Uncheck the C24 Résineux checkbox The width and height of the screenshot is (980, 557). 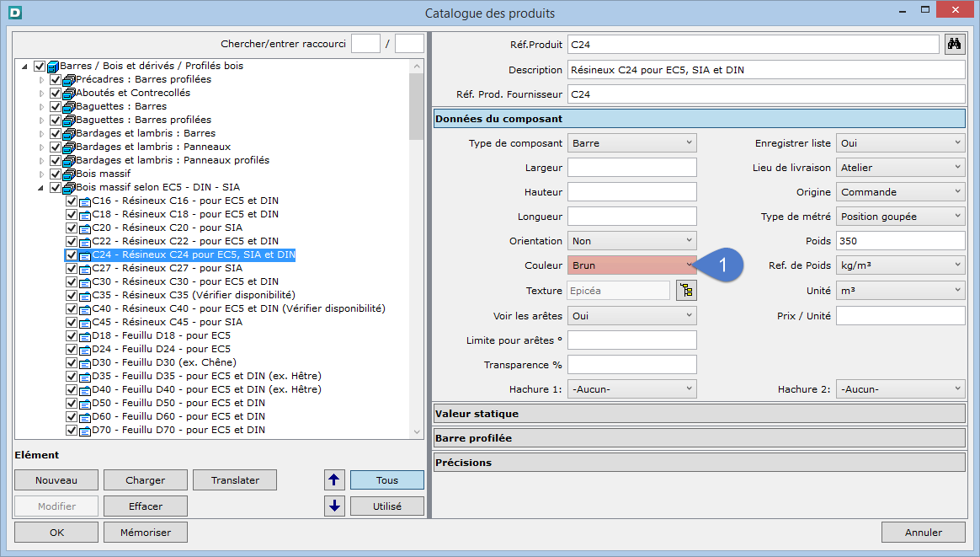click(72, 254)
